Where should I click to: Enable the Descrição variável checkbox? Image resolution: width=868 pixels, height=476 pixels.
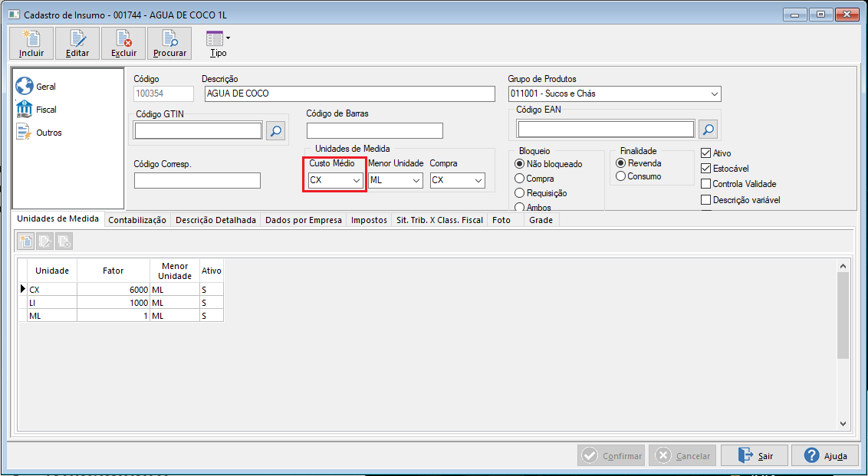tap(705, 200)
